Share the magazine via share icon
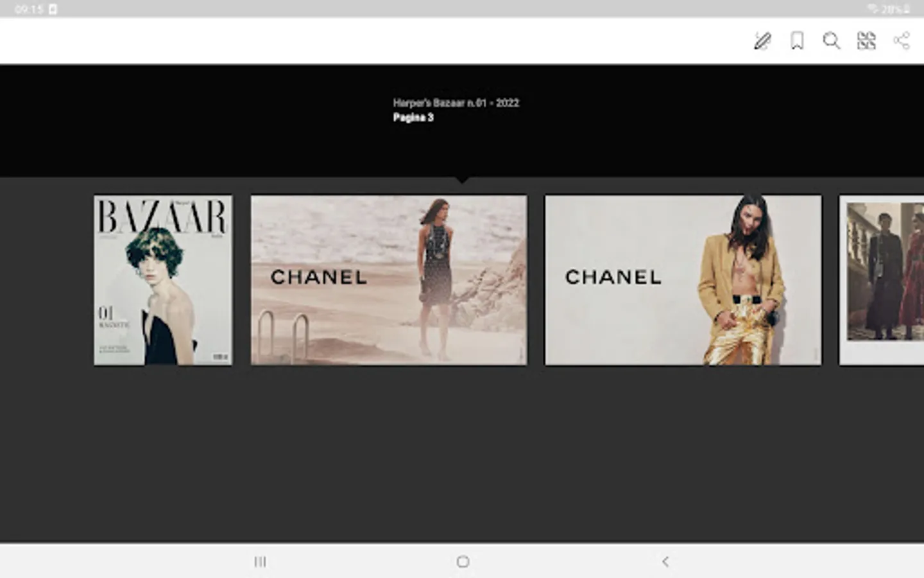 pyautogui.click(x=902, y=41)
